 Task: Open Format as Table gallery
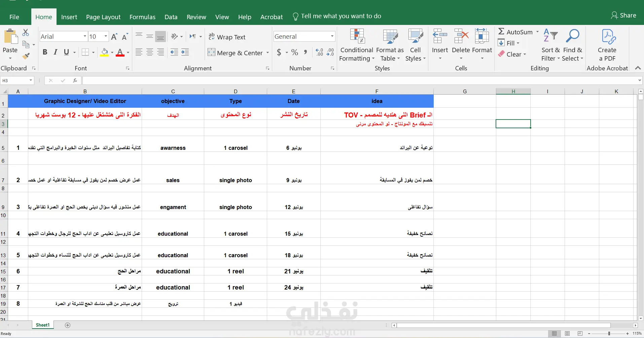pyautogui.click(x=390, y=45)
